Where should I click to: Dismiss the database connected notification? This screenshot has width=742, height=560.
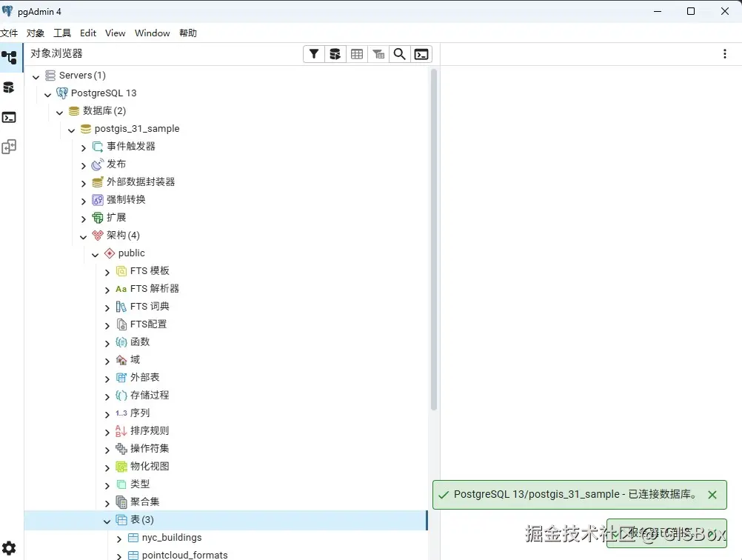pos(713,494)
